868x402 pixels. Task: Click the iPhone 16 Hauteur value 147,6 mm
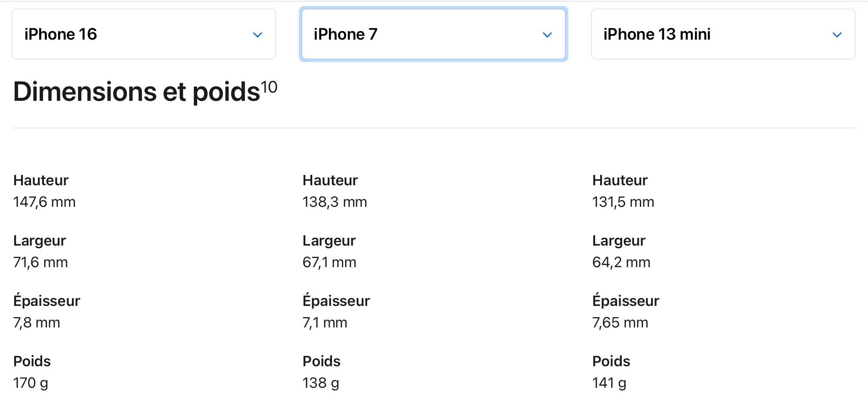pyautogui.click(x=44, y=202)
